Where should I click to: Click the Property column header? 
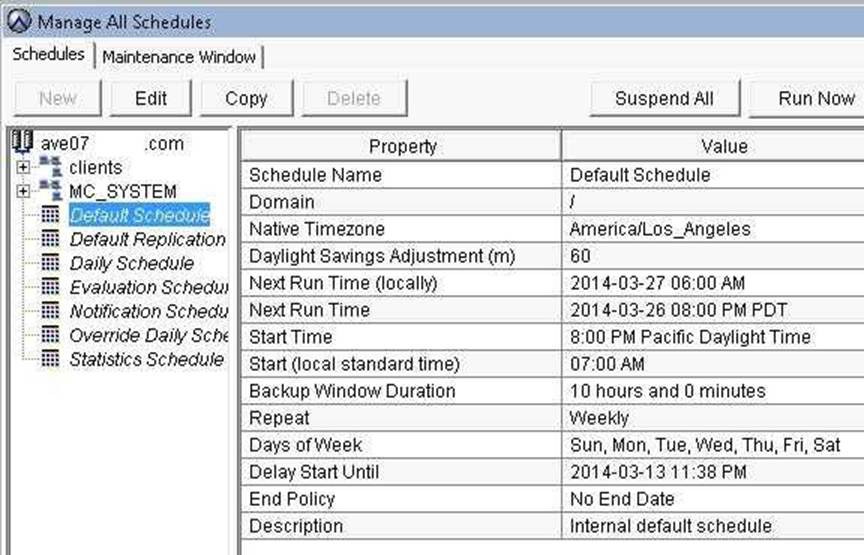tap(402, 146)
